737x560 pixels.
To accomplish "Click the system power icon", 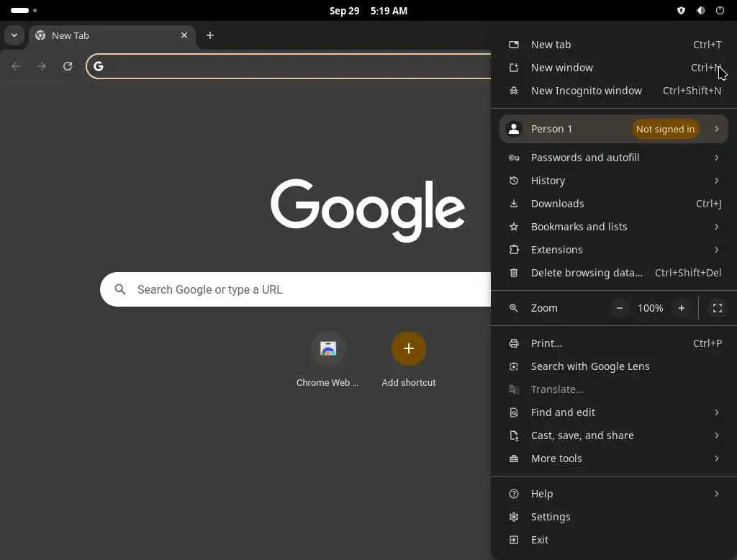I will tap(720, 10).
